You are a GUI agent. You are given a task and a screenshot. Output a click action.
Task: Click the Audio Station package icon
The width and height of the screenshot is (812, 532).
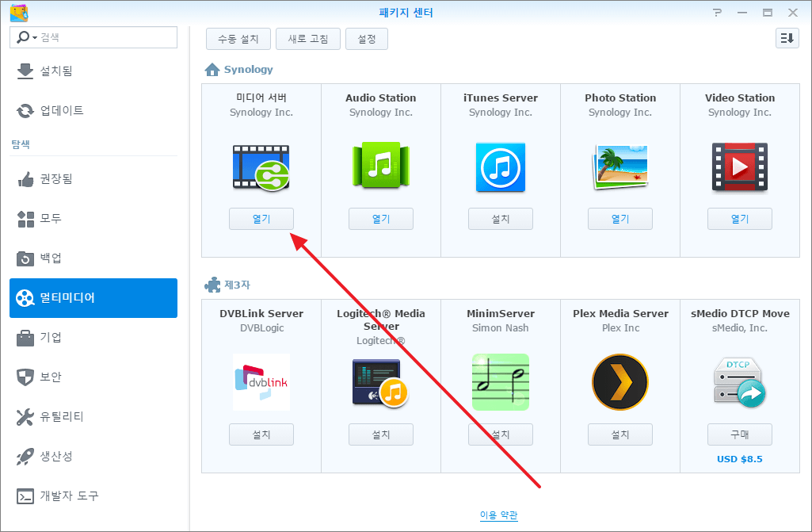(380, 166)
